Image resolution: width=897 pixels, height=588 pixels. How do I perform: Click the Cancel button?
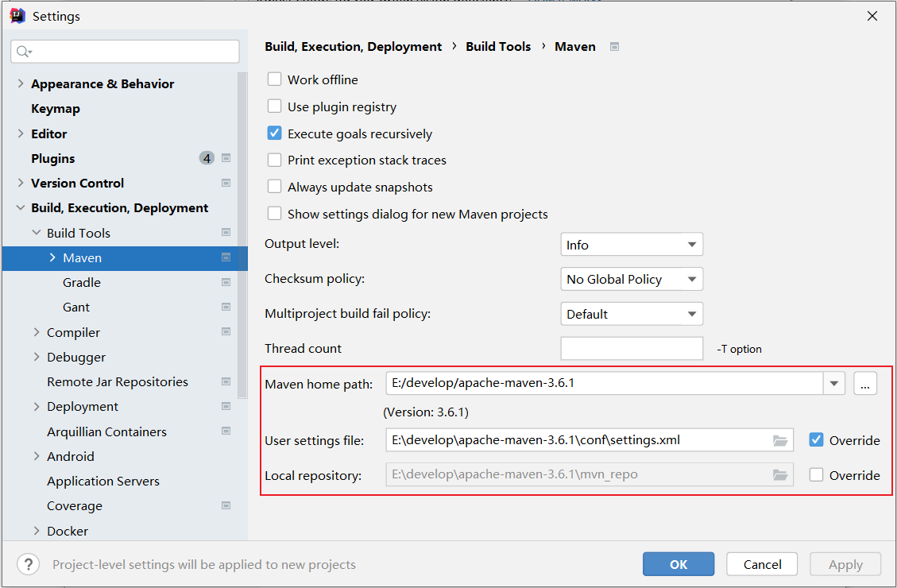coord(762,564)
